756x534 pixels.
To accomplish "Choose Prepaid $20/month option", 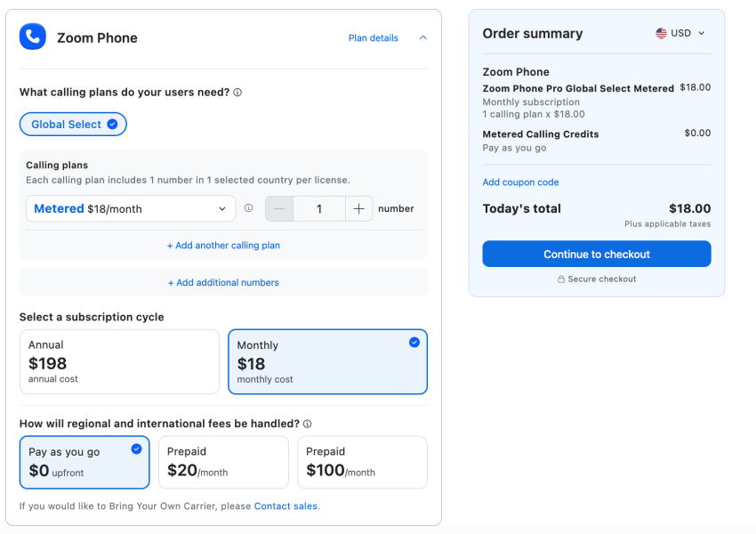I will coord(224,463).
